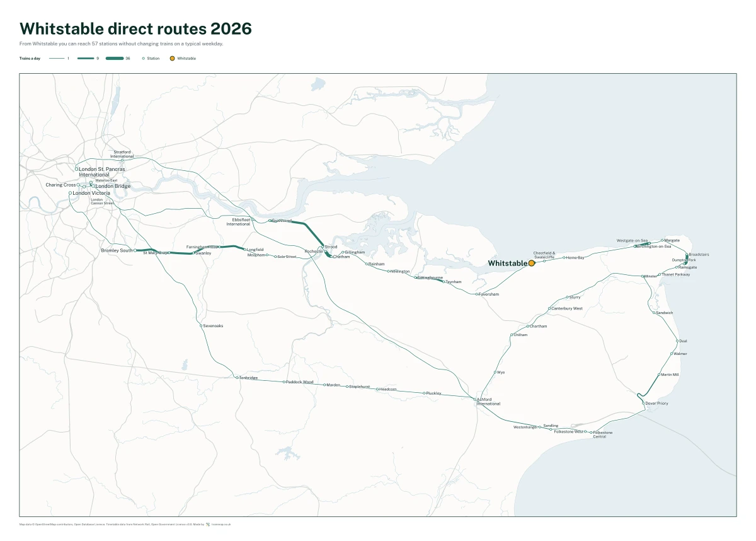Click the Paddock Wood station marker

[284, 381]
